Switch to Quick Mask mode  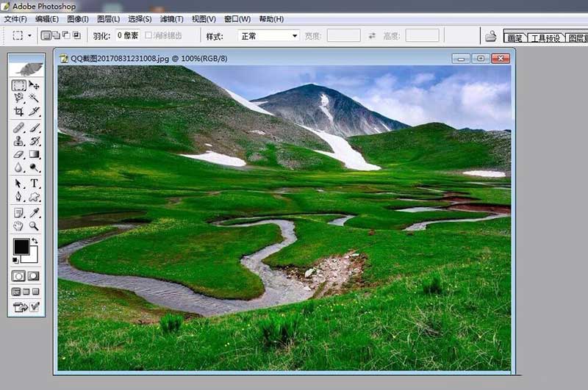(x=33, y=276)
